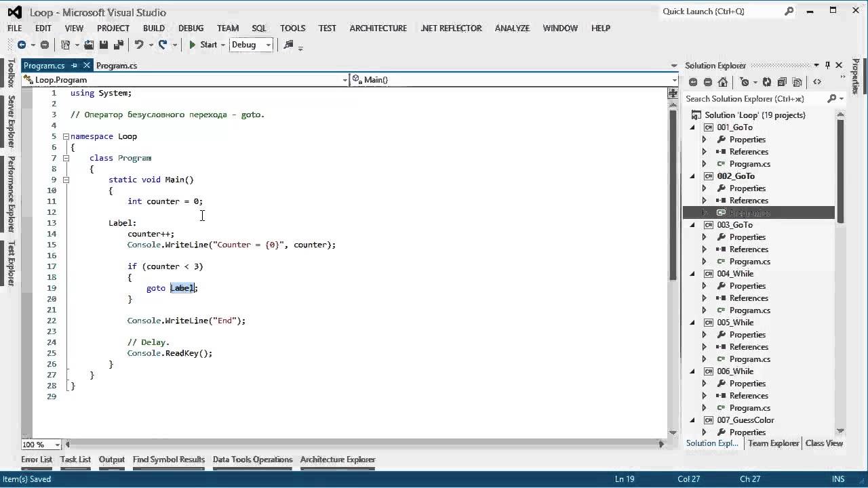The height and width of the screenshot is (488, 868).
Task: Click the Refresh icon in Solution Explorer
Action: pyautogui.click(x=766, y=82)
